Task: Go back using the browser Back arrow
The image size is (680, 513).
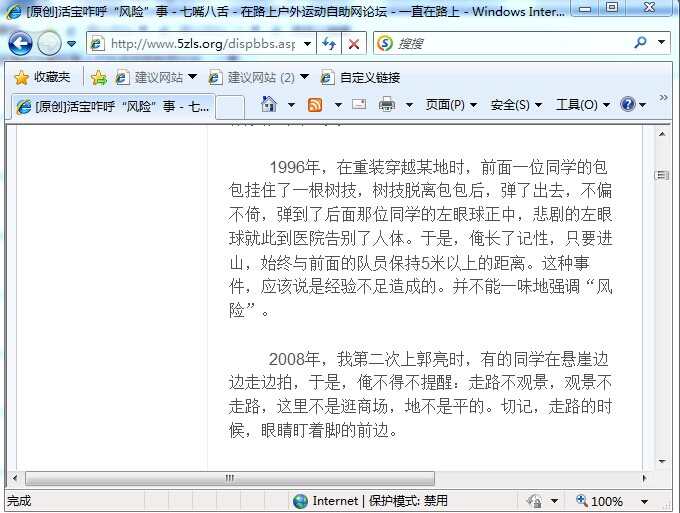Action: [20, 44]
